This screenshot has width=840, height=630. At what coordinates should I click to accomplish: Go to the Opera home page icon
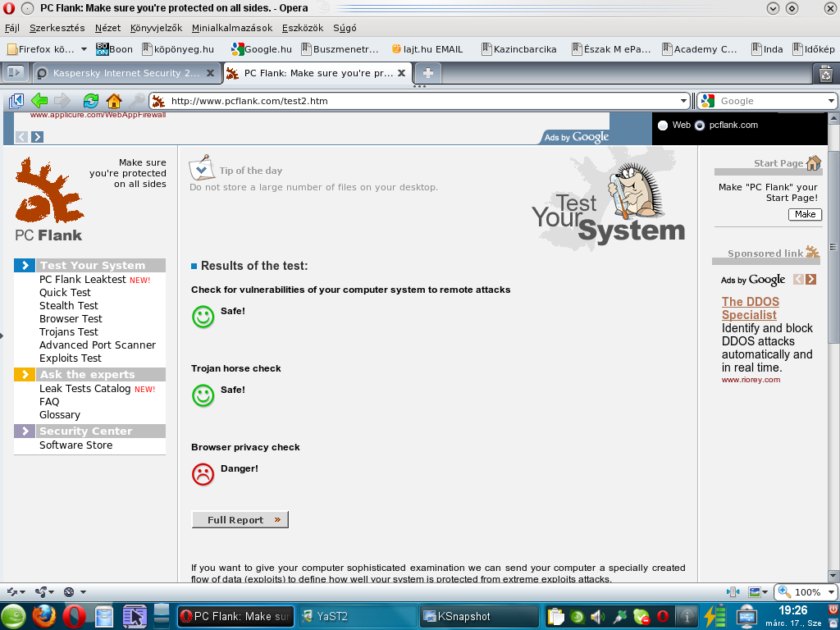[113, 101]
